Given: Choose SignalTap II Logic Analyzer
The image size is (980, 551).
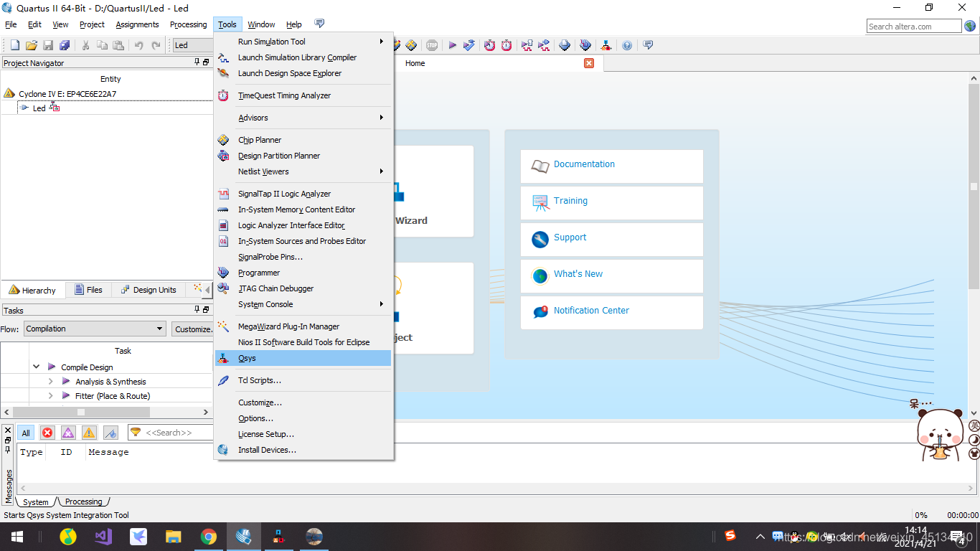Looking at the screenshot, I should [303, 194].
